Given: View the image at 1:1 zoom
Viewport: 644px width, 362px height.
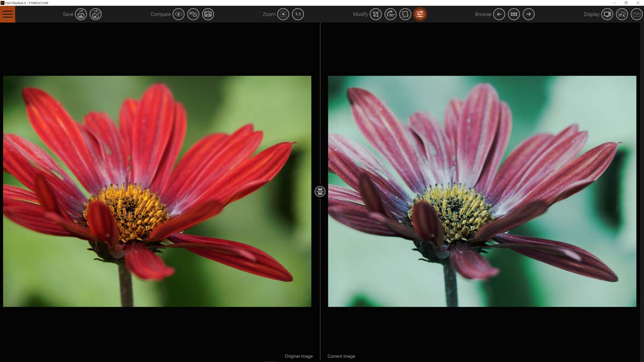Looking at the screenshot, I should point(297,14).
